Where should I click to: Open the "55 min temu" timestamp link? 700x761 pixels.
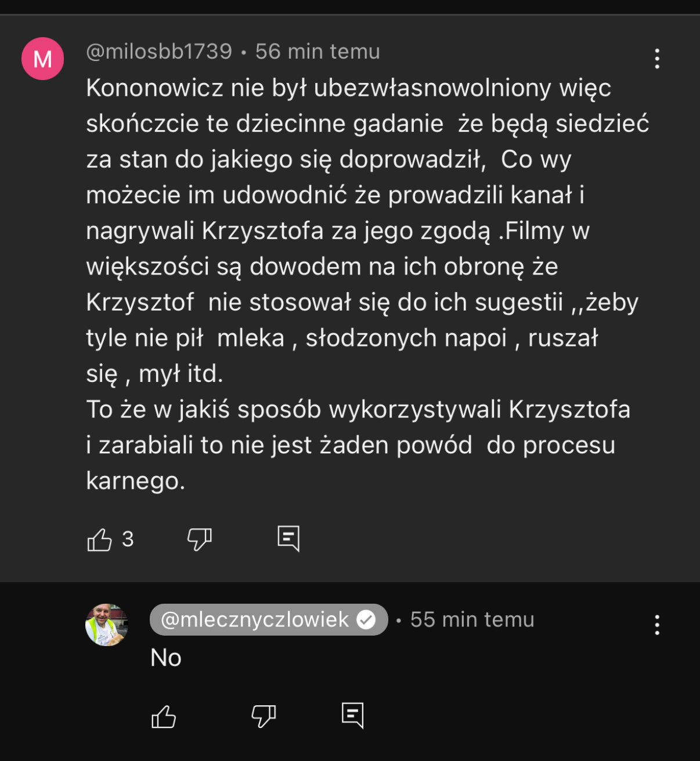[472, 620]
